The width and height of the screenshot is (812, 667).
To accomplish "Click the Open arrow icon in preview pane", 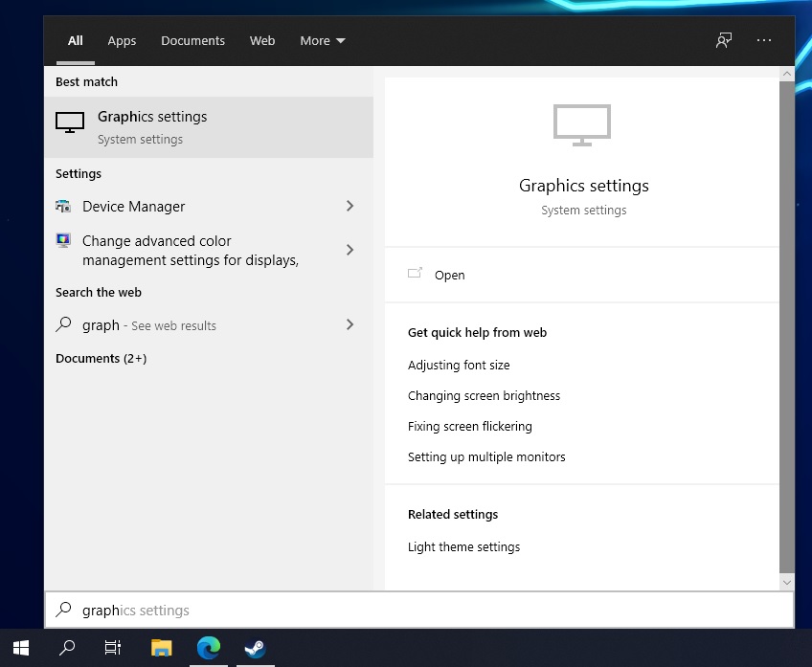I will [x=415, y=274].
